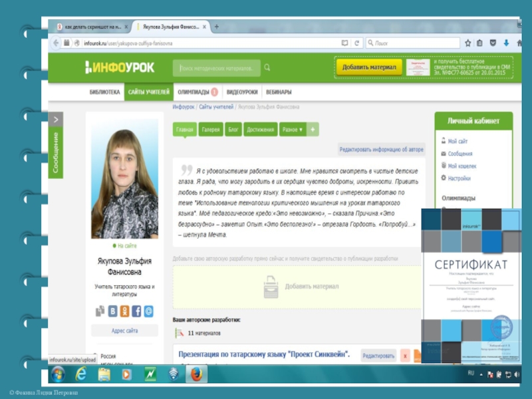Open a new browser tab with plus button

click(217, 27)
